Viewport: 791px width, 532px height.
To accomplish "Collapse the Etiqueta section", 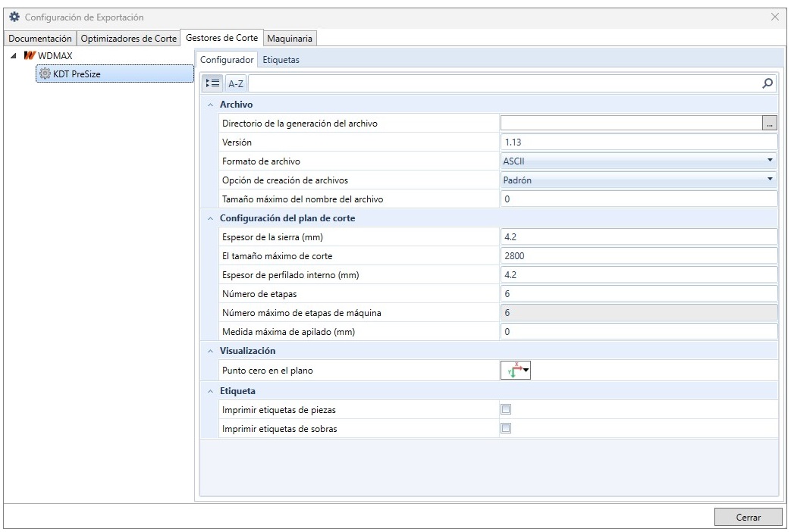I will click(210, 391).
